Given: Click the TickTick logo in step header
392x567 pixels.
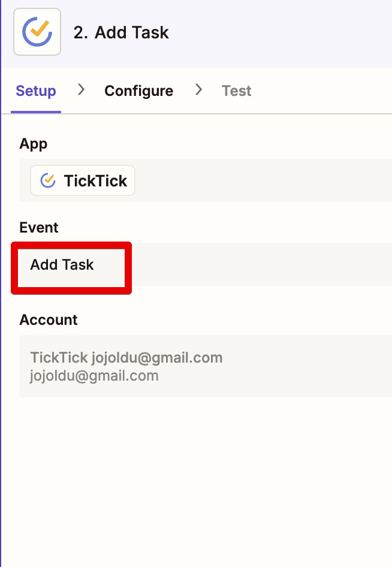Looking at the screenshot, I should point(37,32).
